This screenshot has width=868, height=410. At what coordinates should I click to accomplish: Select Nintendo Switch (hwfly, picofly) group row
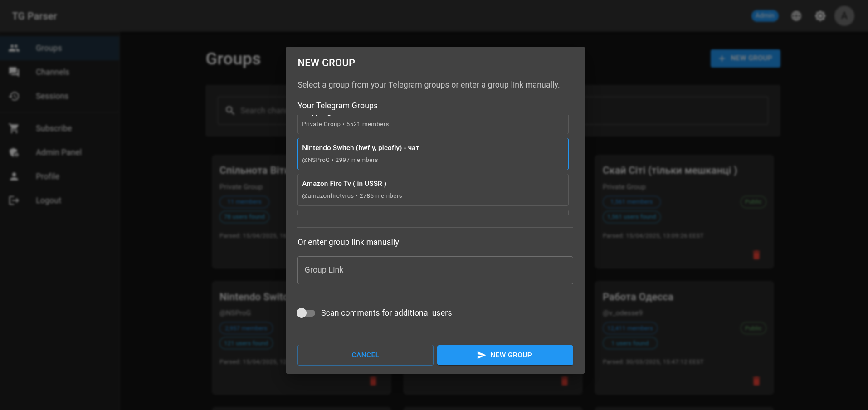coord(433,154)
